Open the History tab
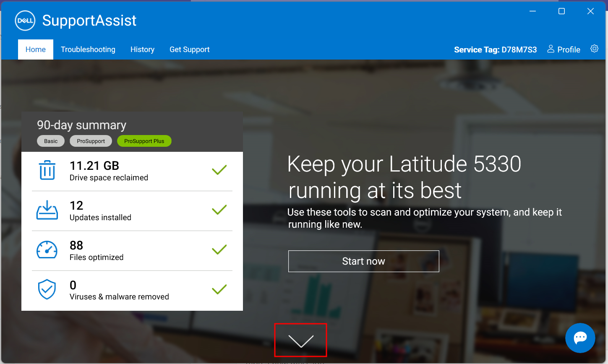The height and width of the screenshot is (364, 608). tap(142, 49)
